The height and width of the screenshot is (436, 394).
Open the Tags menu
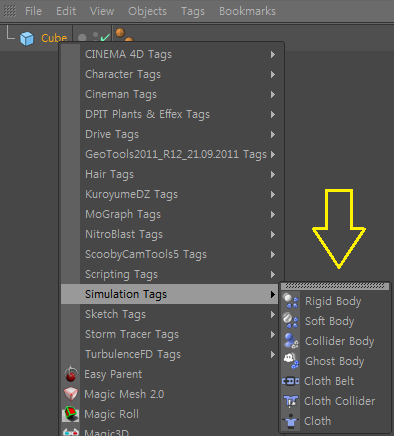pos(193,11)
